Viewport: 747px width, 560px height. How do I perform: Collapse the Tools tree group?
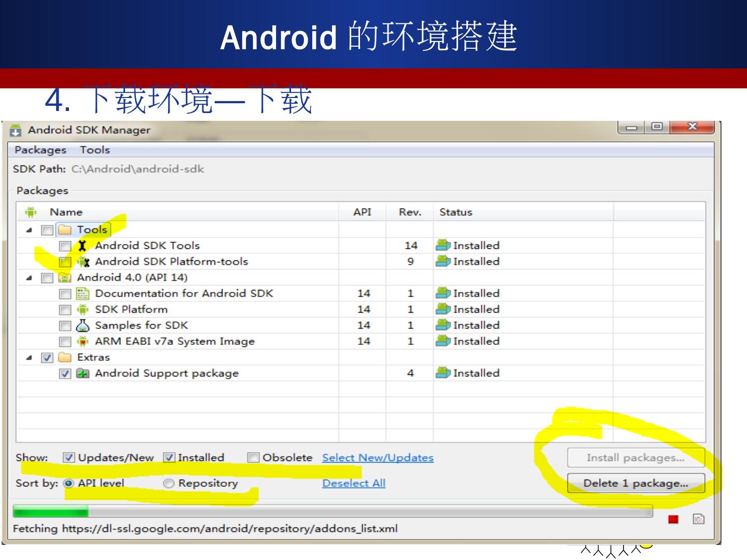click(29, 230)
